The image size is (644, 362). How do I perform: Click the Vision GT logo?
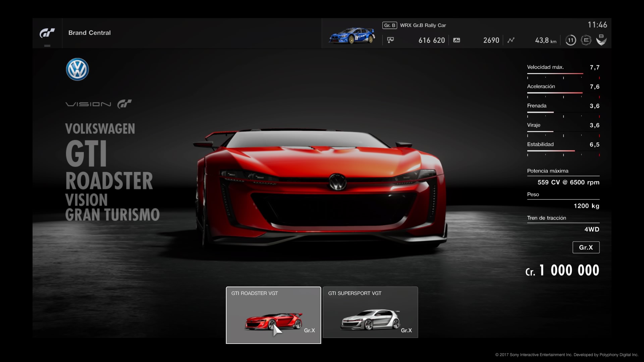pyautogui.click(x=99, y=104)
